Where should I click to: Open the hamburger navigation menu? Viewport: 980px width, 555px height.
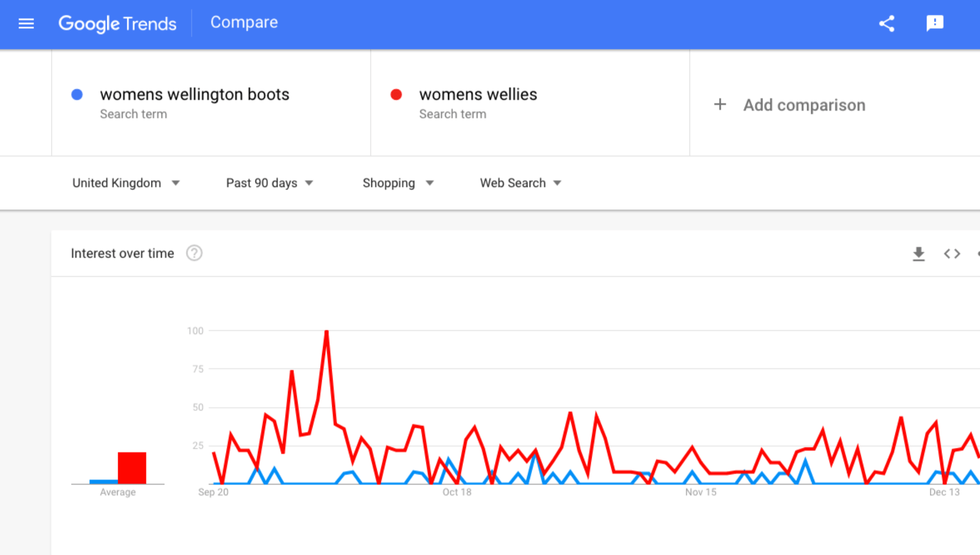[x=26, y=24]
